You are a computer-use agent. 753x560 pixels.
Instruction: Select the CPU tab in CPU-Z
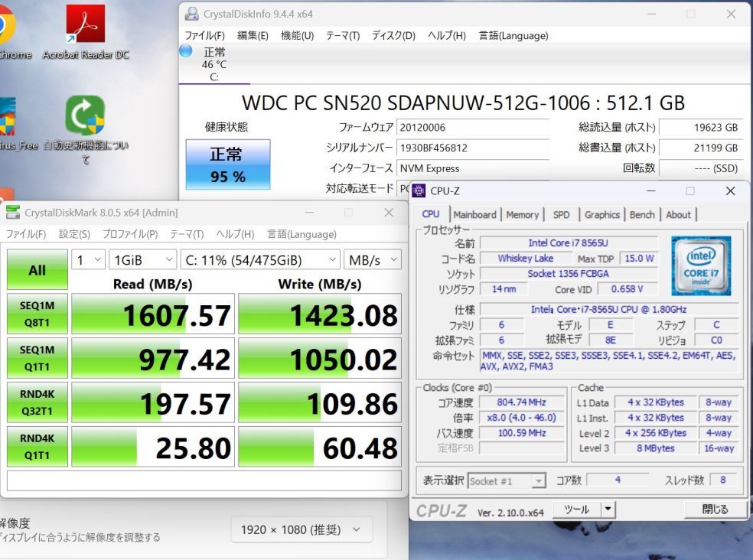pos(431,214)
